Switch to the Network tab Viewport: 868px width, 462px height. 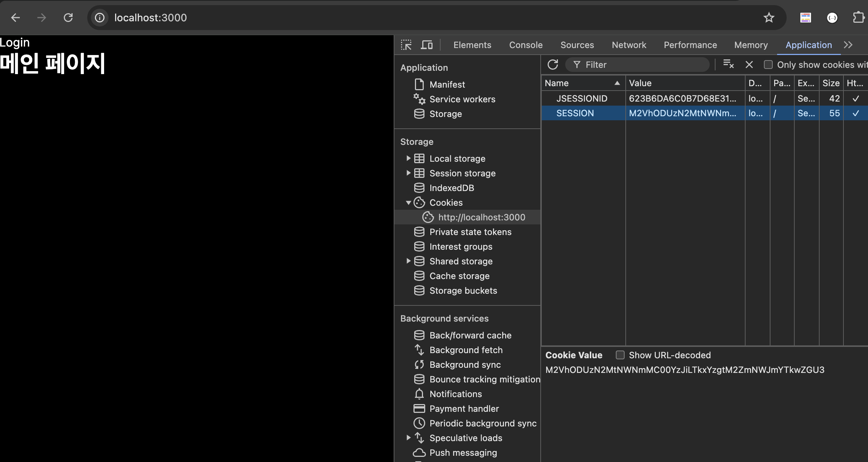[x=629, y=45]
